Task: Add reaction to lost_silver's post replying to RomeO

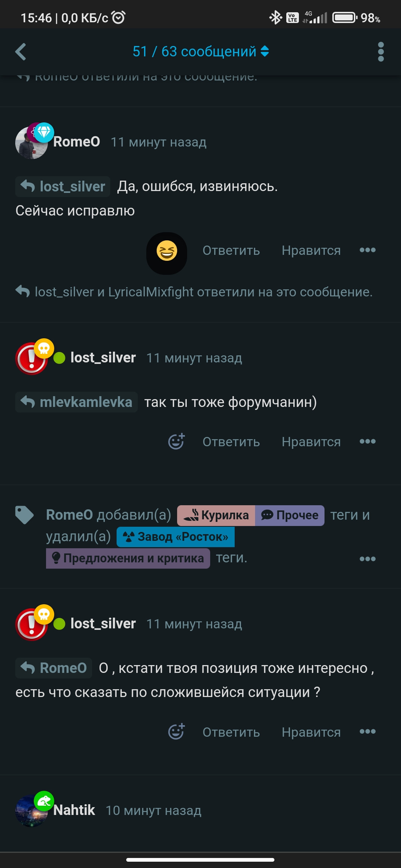Action: click(x=176, y=731)
